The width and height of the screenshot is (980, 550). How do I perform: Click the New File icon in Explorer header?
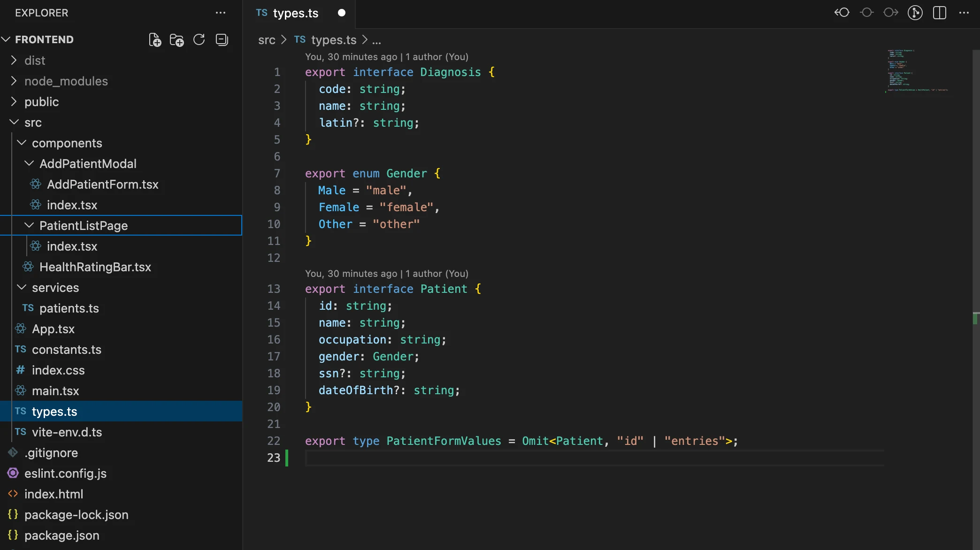tap(155, 40)
